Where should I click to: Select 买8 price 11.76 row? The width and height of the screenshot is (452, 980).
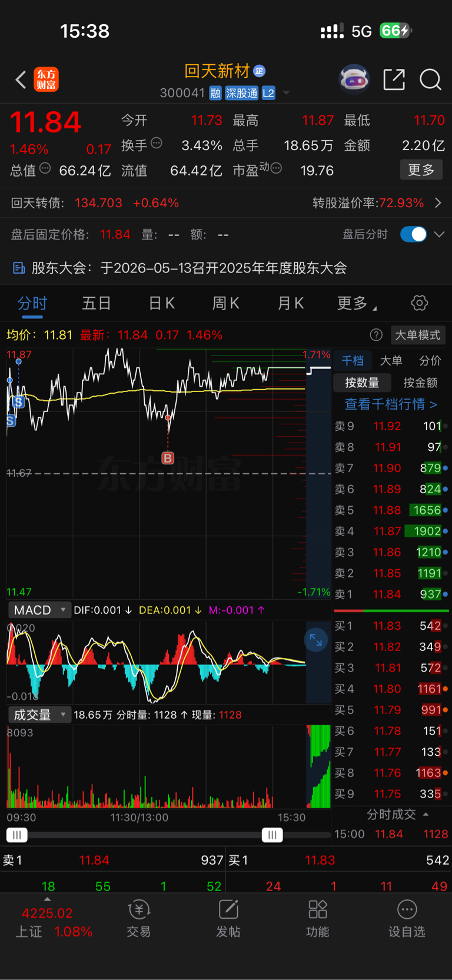(x=391, y=773)
